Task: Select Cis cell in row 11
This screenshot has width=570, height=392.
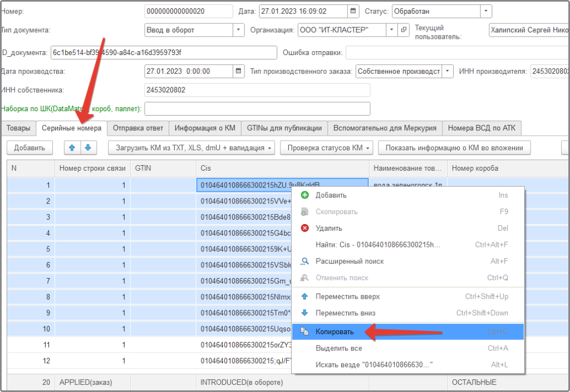Action: [244, 345]
